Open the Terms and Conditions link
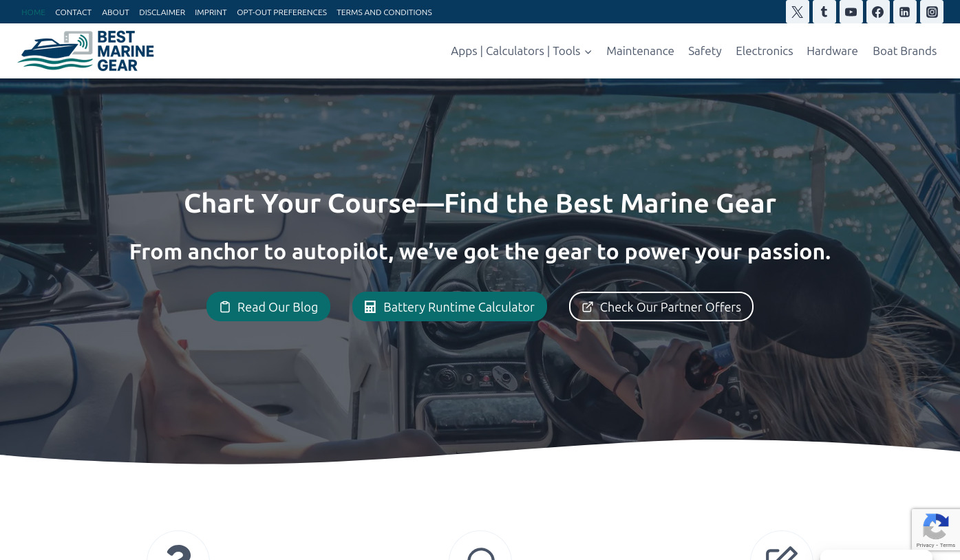 click(x=384, y=12)
